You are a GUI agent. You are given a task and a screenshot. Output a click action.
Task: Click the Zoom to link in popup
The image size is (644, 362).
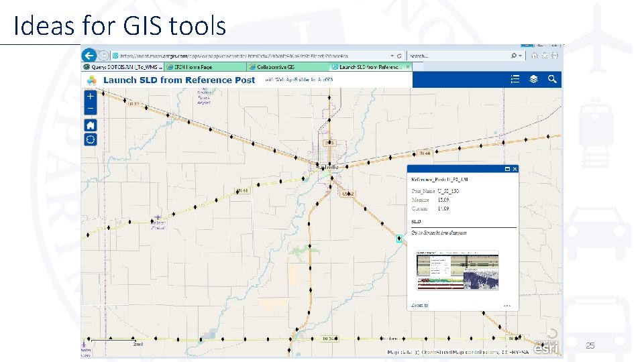click(x=420, y=306)
